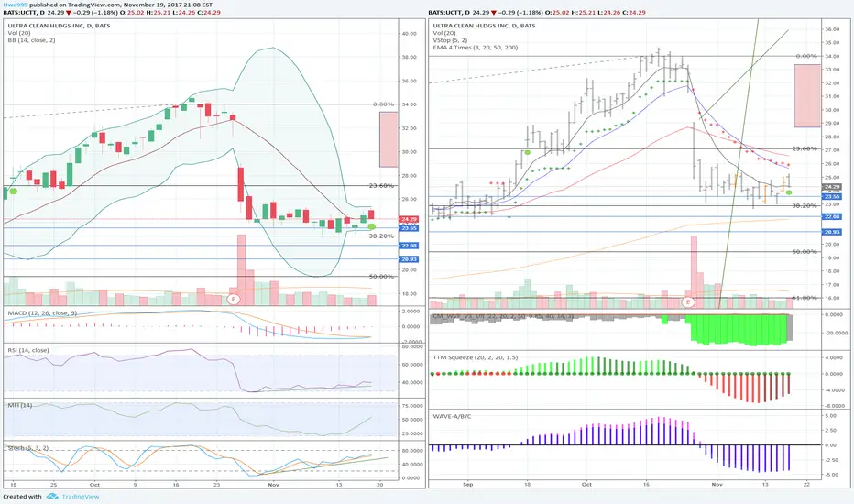The height and width of the screenshot is (504, 854).
Task: Click the red 24.29 price tag on left chart
Action: [x=409, y=219]
